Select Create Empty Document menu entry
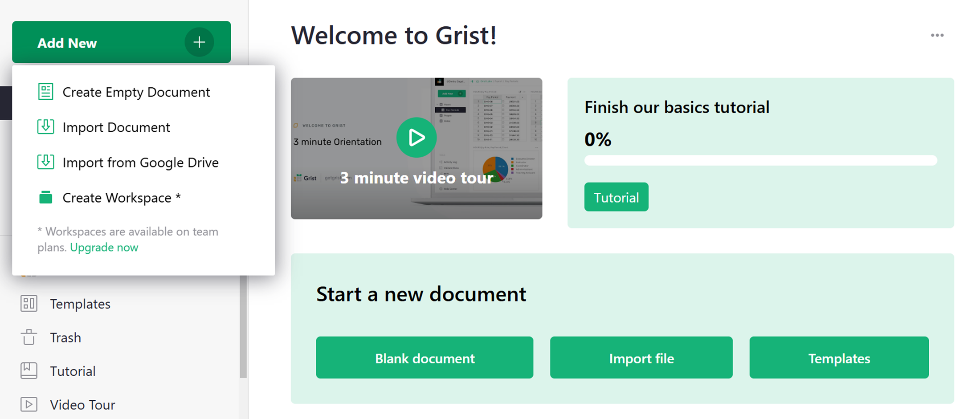The width and height of the screenshot is (980, 419). 136,92
